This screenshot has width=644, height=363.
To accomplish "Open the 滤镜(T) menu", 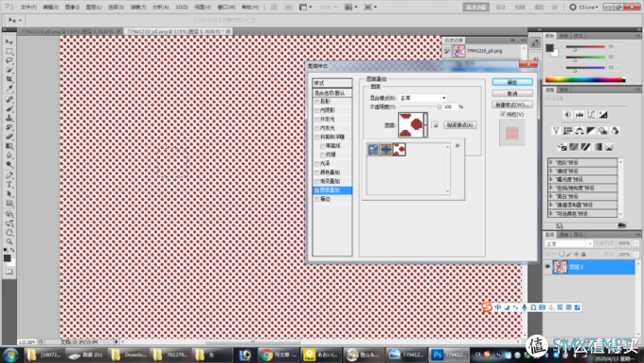I will [138, 7].
